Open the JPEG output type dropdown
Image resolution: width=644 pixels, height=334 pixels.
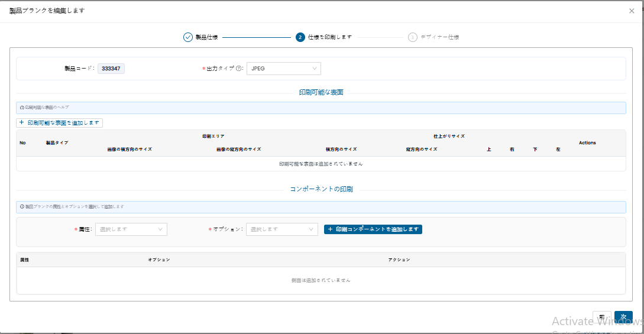[283, 69]
